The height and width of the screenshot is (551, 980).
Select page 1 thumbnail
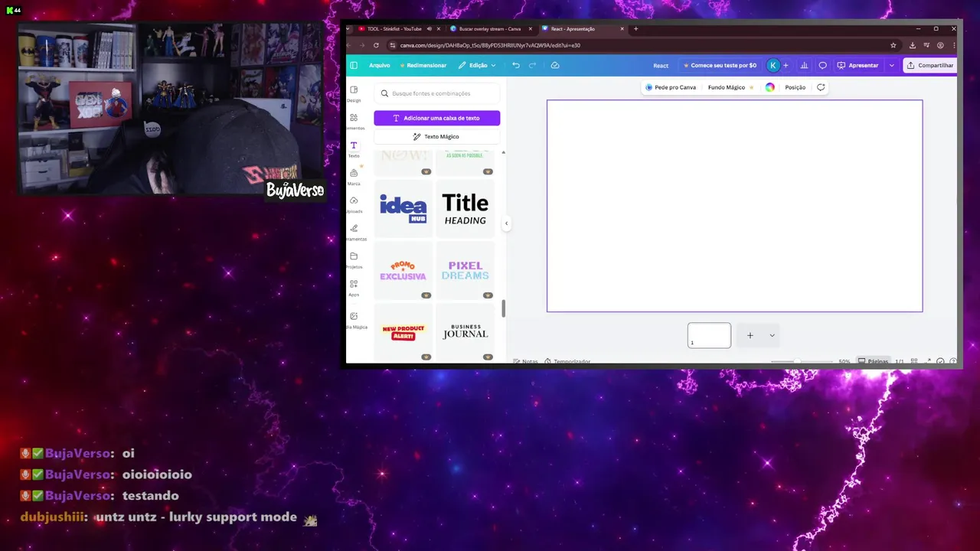click(709, 335)
